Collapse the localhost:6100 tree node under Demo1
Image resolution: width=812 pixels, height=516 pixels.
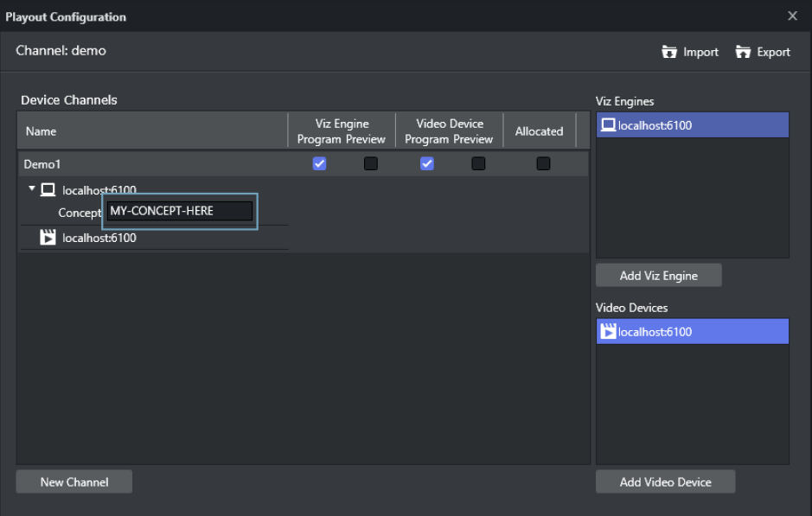[x=32, y=189]
